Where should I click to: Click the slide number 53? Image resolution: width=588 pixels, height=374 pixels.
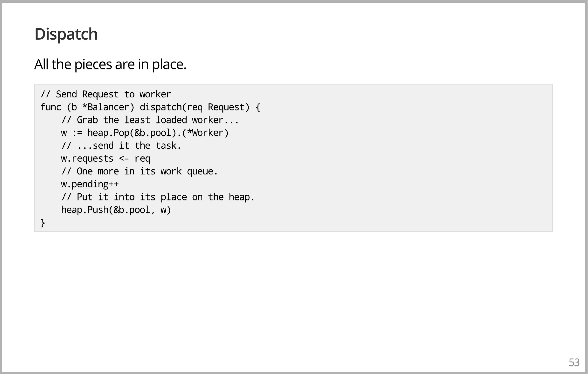click(x=574, y=362)
